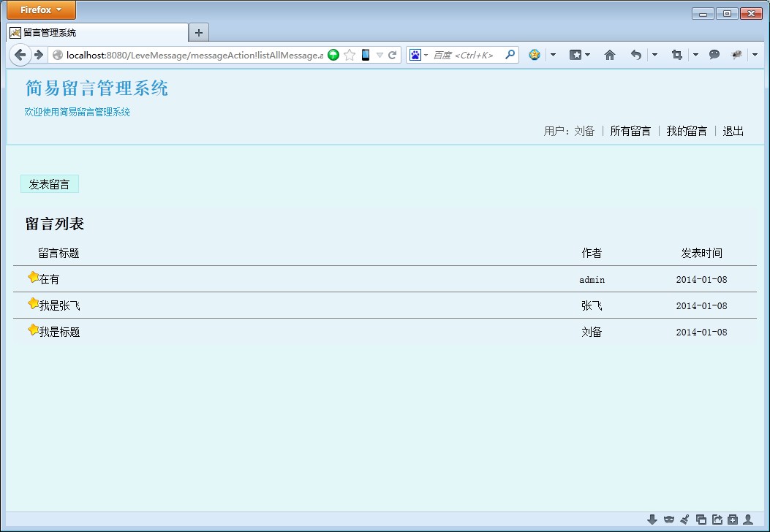
Task: Click 退出 to log out
Action: click(733, 131)
